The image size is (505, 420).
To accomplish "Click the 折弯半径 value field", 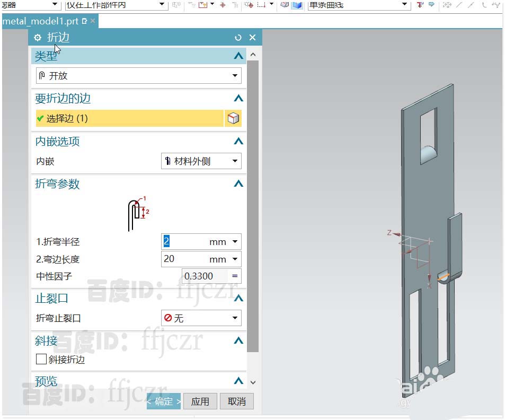I will (x=185, y=242).
